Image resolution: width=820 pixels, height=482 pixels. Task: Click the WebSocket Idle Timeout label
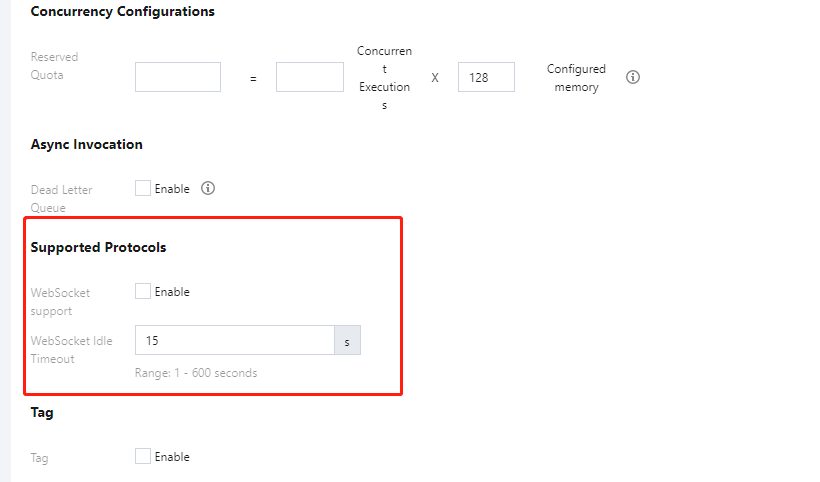click(x=72, y=349)
